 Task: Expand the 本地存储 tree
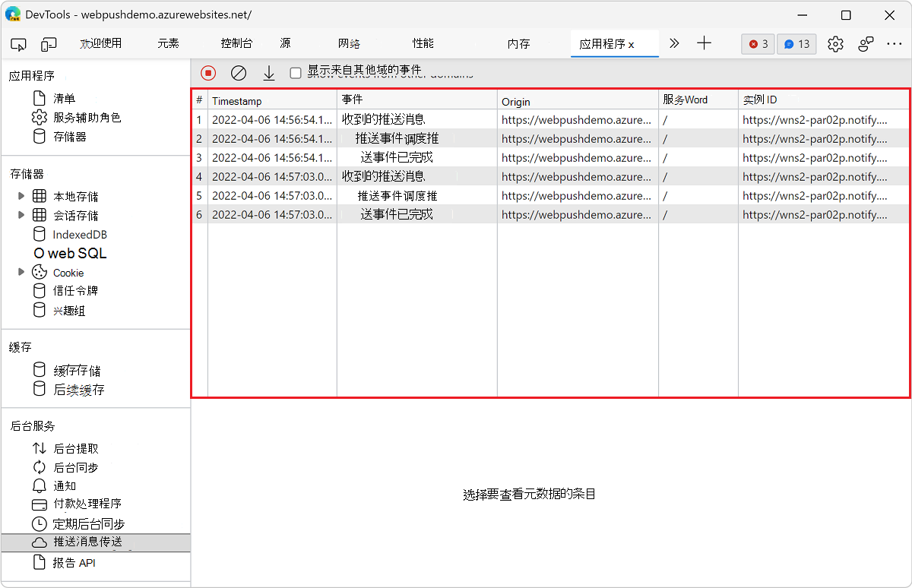[x=22, y=196]
